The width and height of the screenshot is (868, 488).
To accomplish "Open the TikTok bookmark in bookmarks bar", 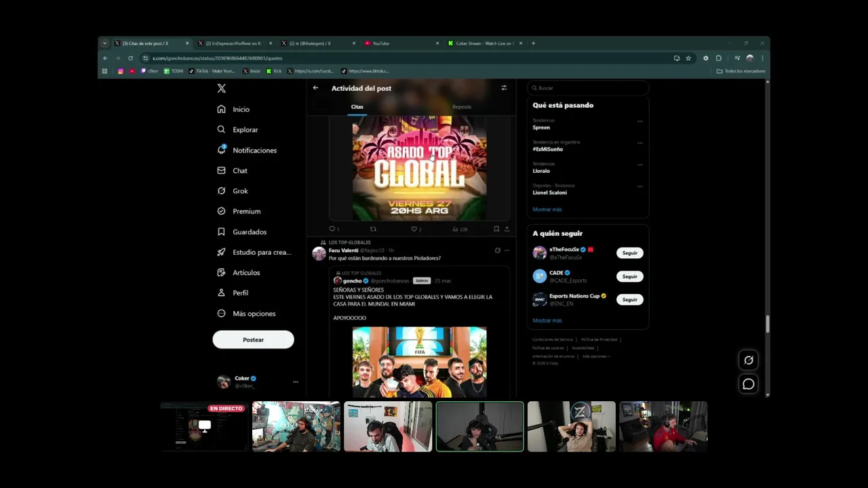I will coord(212,71).
